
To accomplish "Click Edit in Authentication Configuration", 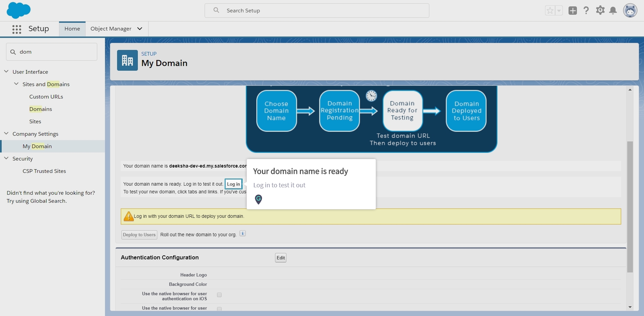I will (x=281, y=258).
